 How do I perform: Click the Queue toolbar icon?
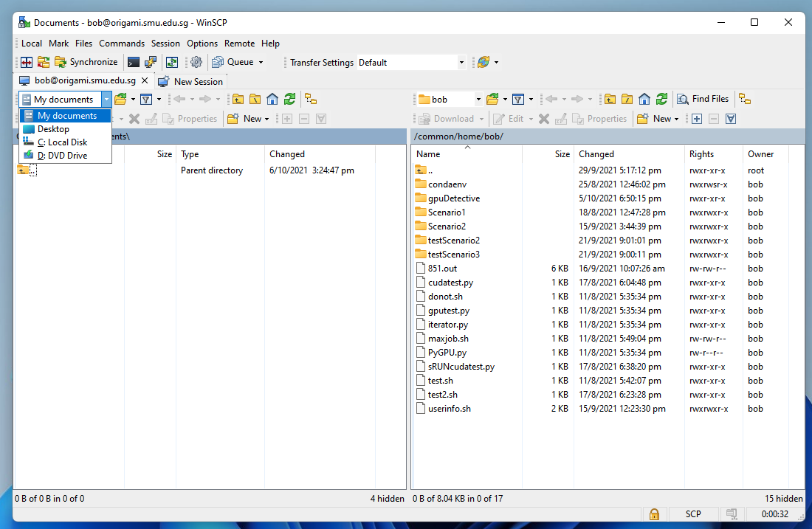pos(221,62)
